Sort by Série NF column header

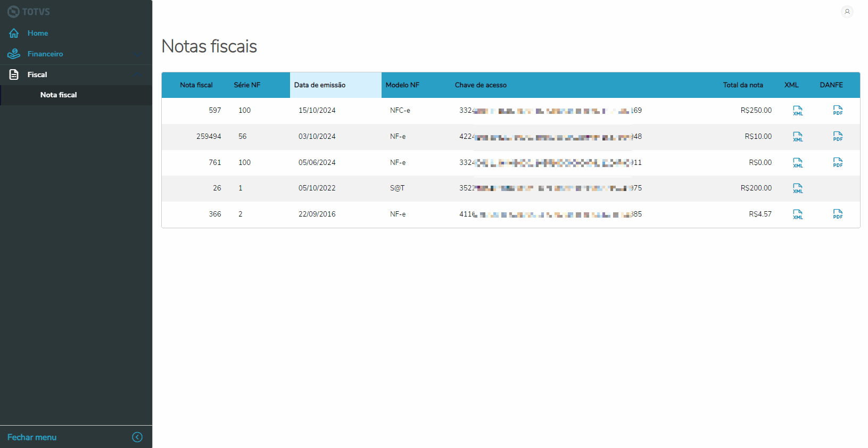click(x=247, y=85)
